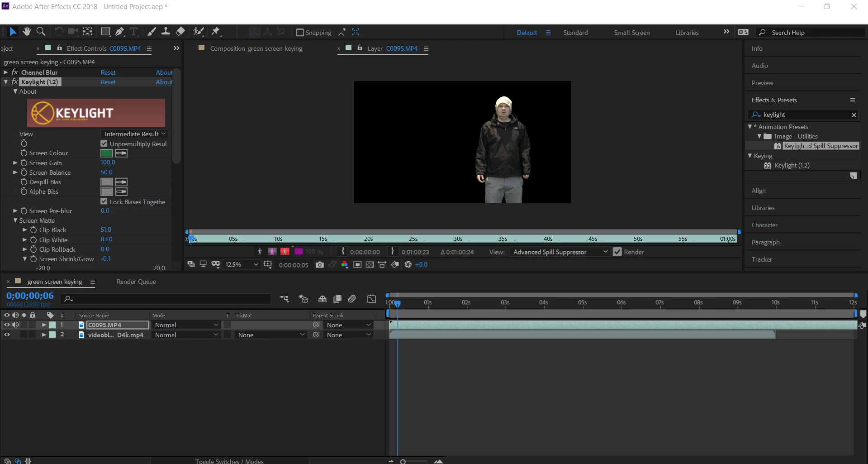The height and width of the screenshot is (464, 868).
Task: Select the Brush tool
Action: click(152, 32)
